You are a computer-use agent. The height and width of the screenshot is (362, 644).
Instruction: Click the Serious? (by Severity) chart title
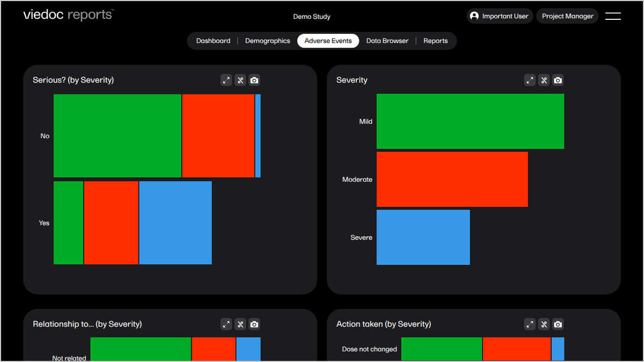(x=74, y=80)
